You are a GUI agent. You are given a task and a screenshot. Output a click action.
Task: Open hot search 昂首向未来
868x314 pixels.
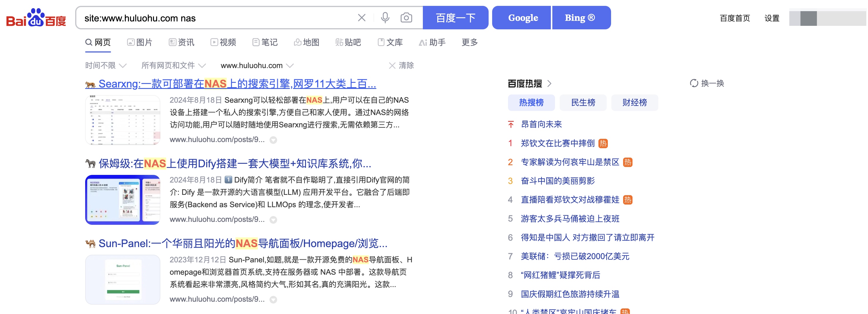click(x=541, y=124)
